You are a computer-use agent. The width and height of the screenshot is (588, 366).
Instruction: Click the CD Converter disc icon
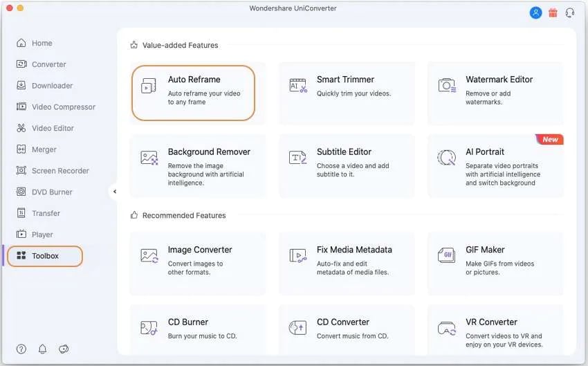tap(297, 328)
